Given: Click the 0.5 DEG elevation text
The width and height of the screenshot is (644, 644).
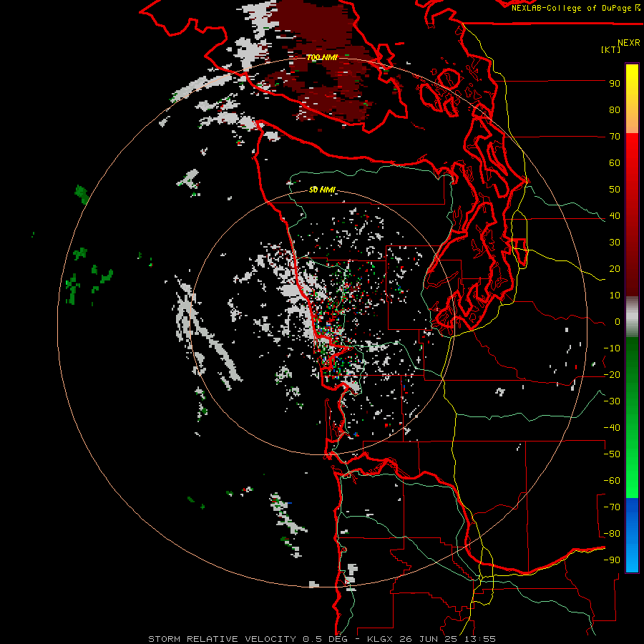Looking at the screenshot, I should pyautogui.click(x=325, y=639).
